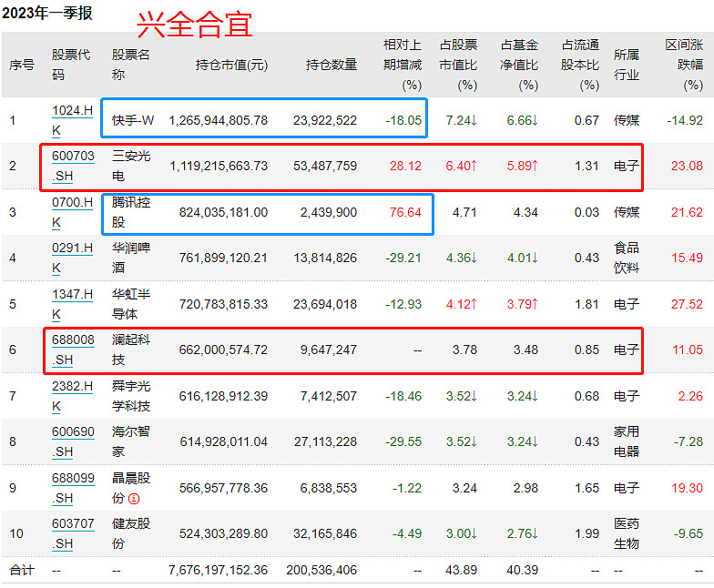
Task: Select stock name 快手-W
Action: [x=133, y=120]
